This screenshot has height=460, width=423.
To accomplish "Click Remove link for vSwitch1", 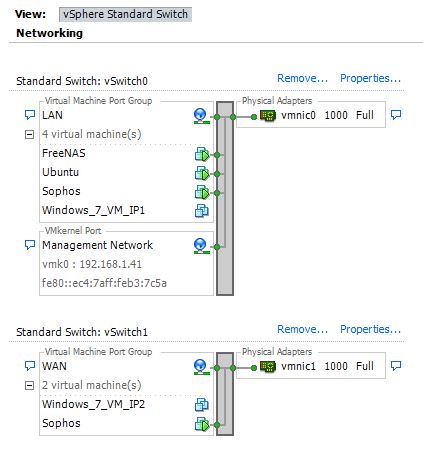I will [303, 329].
